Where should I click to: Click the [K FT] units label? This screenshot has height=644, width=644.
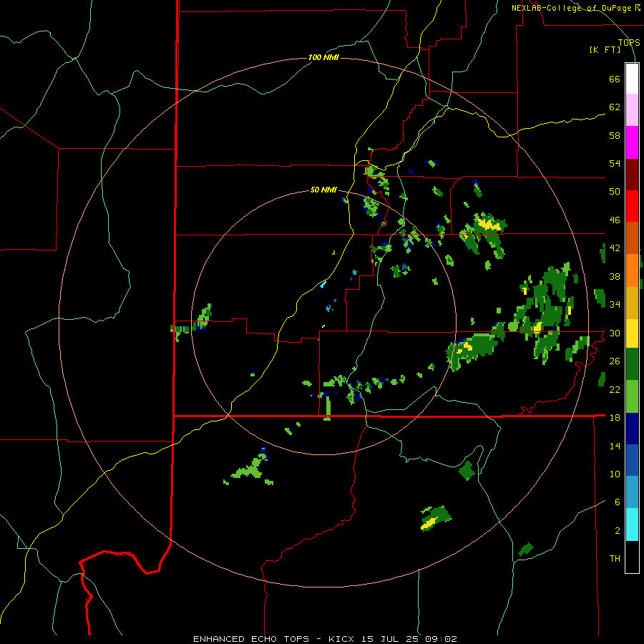pos(605,50)
